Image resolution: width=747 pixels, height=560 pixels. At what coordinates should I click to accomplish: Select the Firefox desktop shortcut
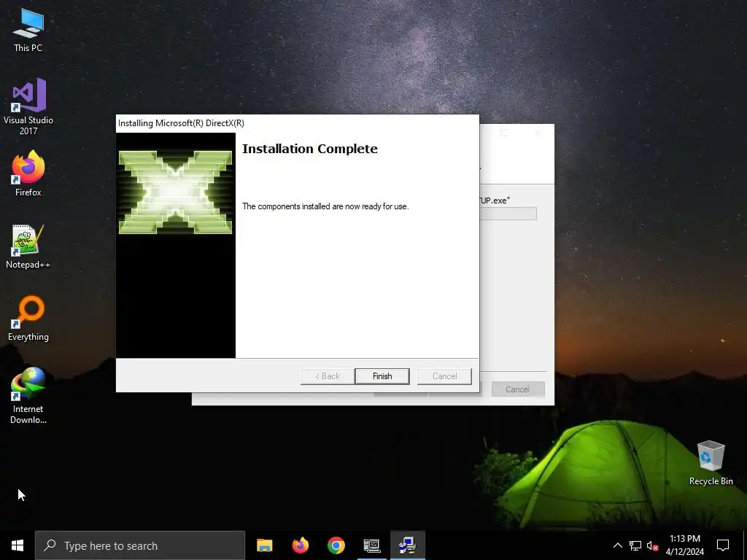[x=28, y=174]
